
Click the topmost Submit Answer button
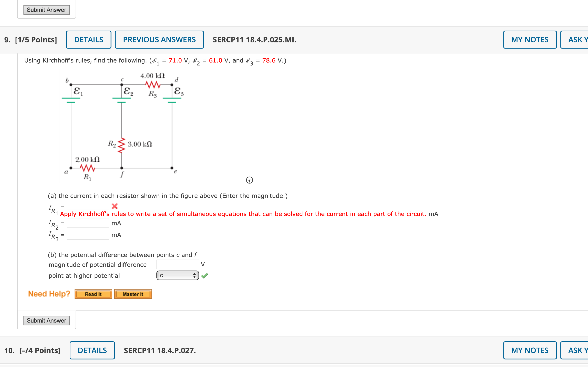tap(46, 10)
